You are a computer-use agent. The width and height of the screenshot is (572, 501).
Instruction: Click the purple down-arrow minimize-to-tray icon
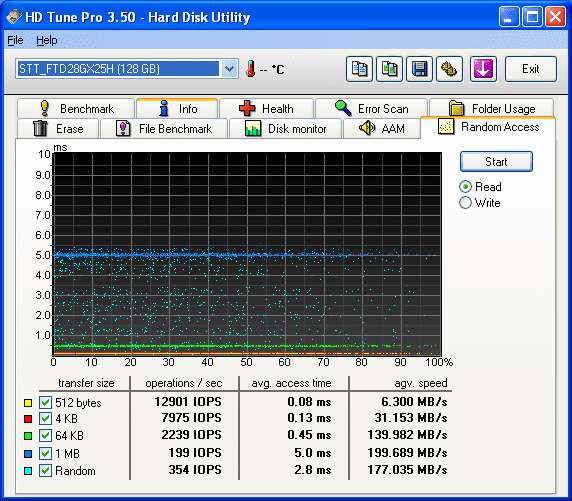tap(483, 69)
